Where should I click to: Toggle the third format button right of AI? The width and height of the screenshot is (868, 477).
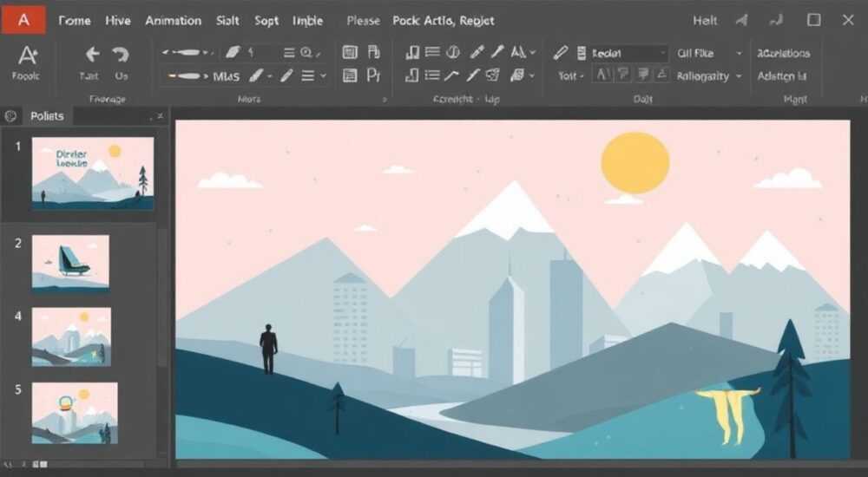point(643,75)
